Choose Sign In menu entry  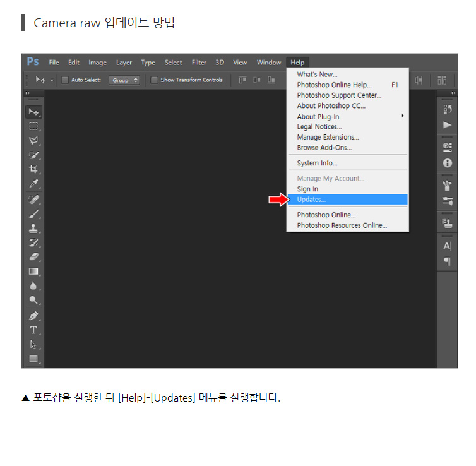(348, 189)
